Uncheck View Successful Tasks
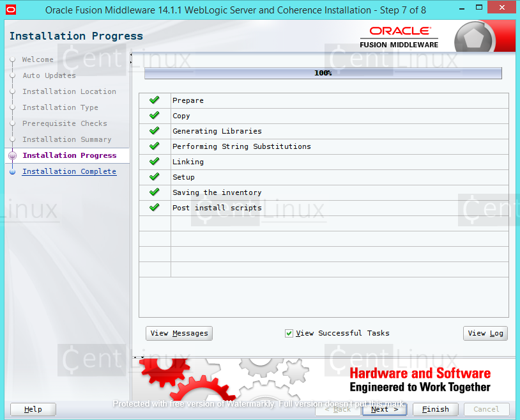The image size is (520, 420). pos(289,333)
